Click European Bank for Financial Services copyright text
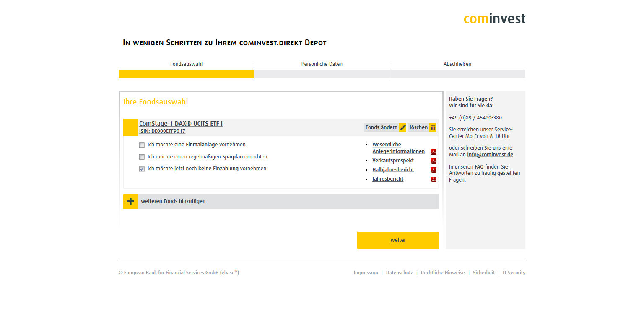This screenshot has height=322, width=644. (179, 273)
